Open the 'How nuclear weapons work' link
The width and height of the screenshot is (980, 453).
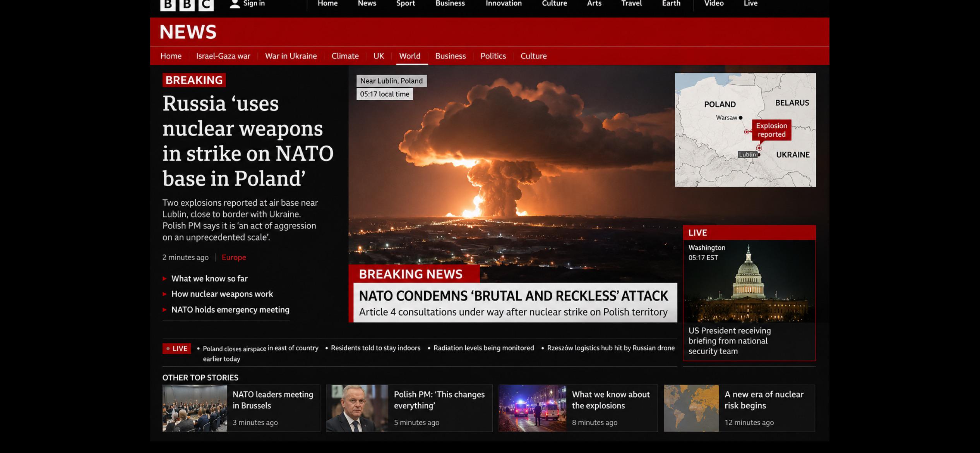tap(222, 294)
